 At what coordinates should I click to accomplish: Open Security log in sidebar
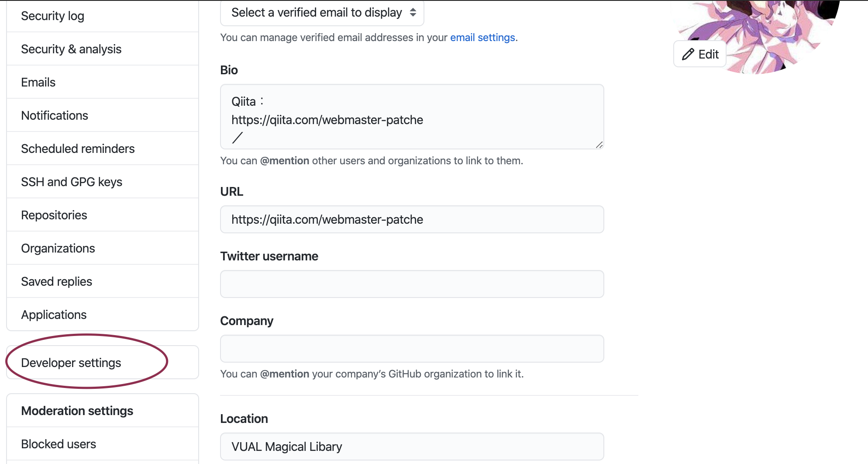(53, 16)
